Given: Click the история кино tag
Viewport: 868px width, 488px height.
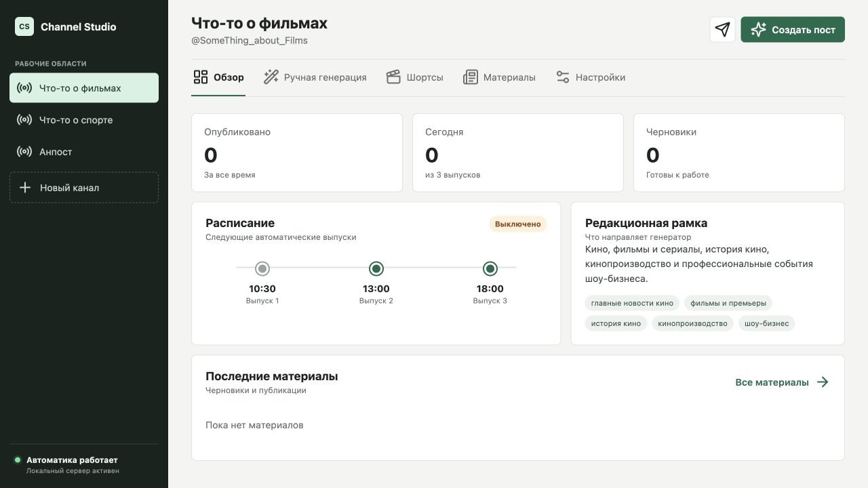Looking at the screenshot, I should click(616, 323).
